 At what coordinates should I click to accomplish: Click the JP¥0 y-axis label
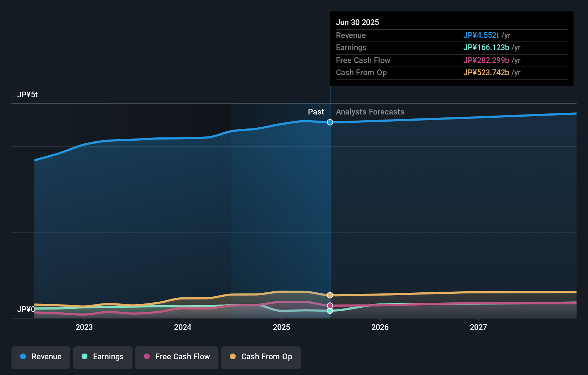(x=26, y=309)
